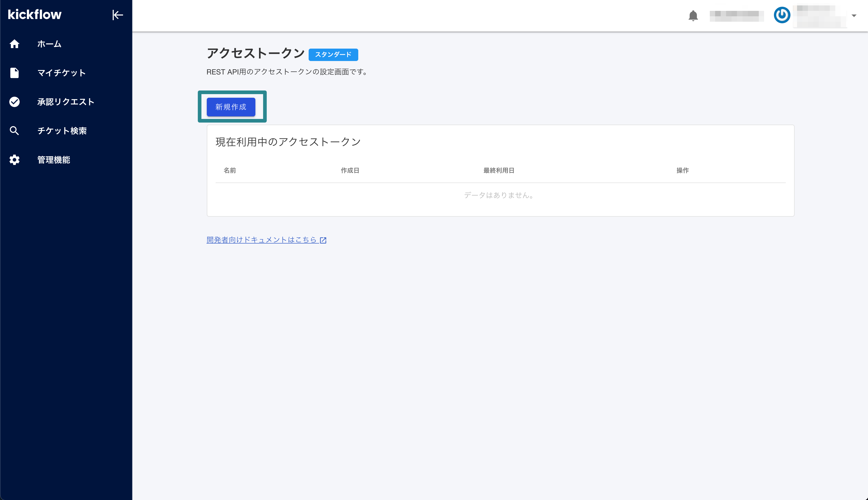Click the 名前 column header
This screenshot has width=868, height=500.
click(230, 170)
